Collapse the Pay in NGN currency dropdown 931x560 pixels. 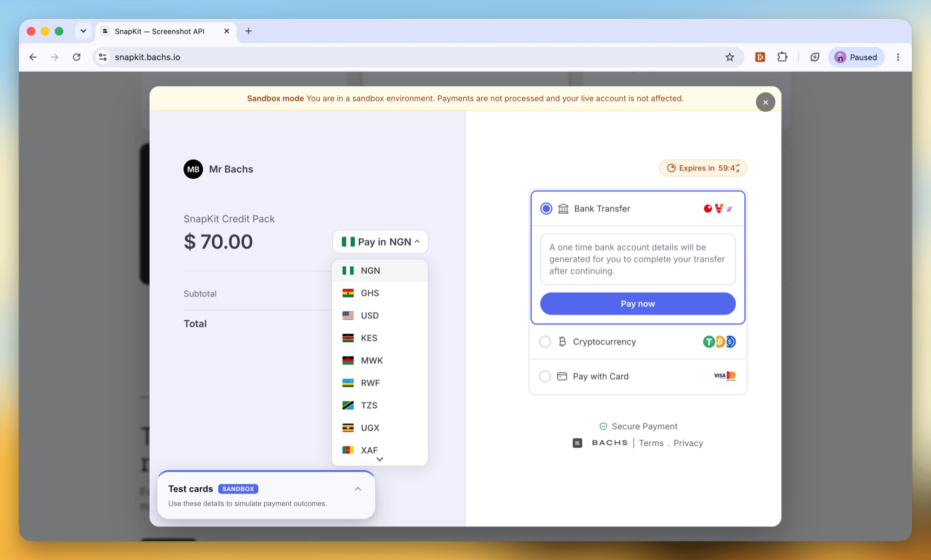tap(380, 242)
